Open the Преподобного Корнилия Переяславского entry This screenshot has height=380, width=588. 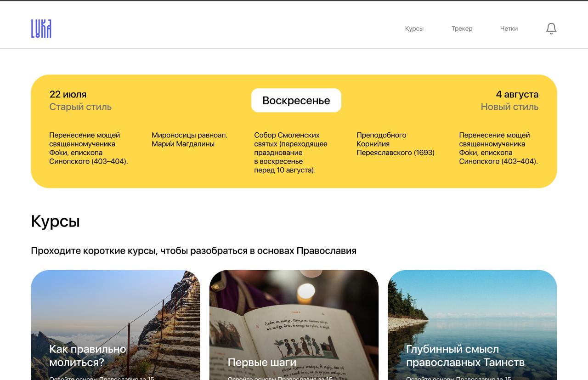tap(395, 144)
